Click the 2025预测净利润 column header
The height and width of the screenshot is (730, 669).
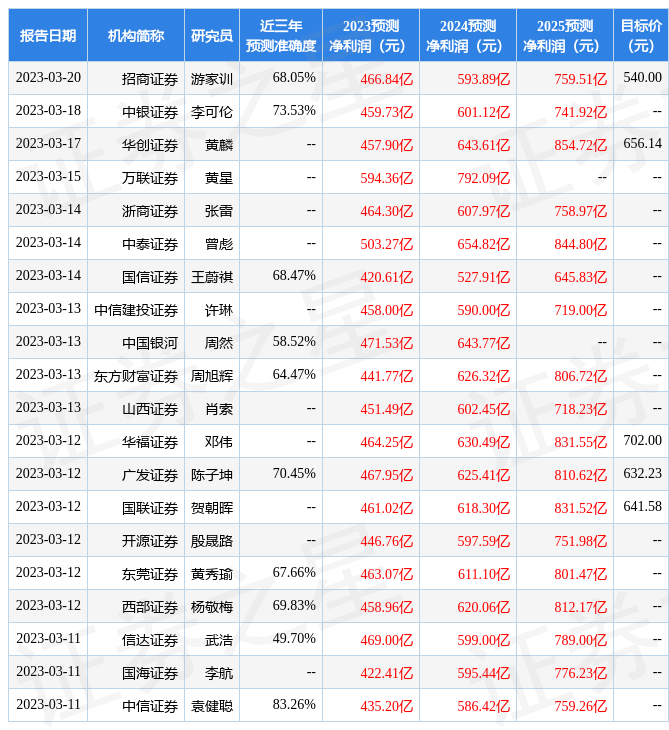point(565,36)
